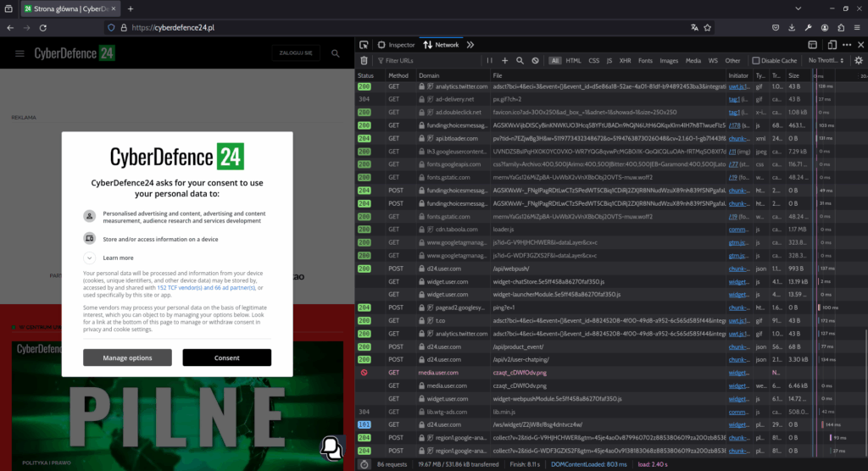Image resolution: width=868 pixels, height=471 pixels.
Task: Open the site hamburger menu
Action: click(x=20, y=53)
